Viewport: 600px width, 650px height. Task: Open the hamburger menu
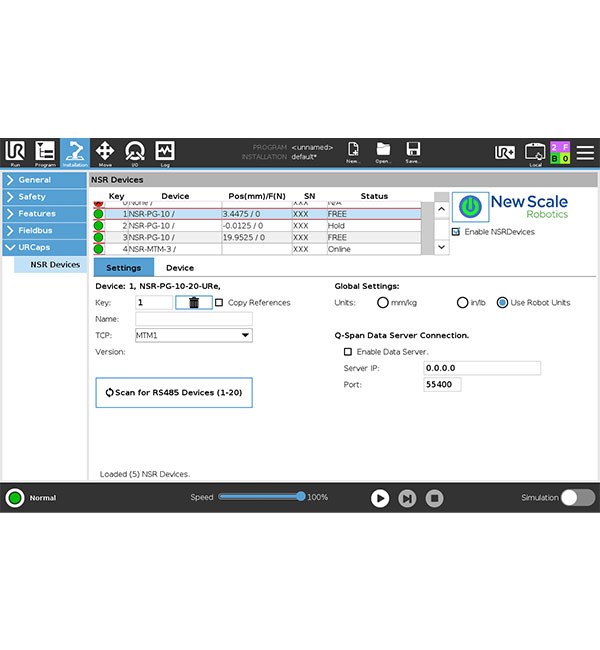pos(585,153)
